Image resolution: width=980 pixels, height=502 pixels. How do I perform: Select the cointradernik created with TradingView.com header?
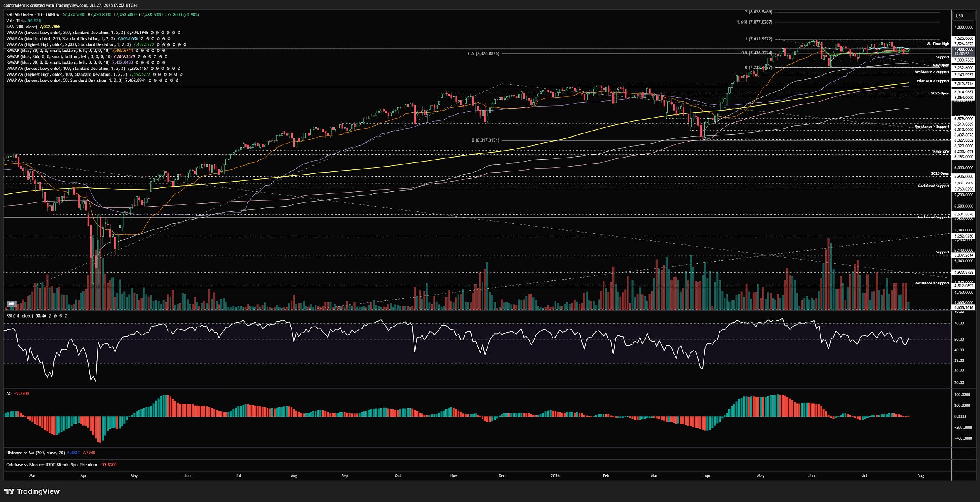coord(70,5)
